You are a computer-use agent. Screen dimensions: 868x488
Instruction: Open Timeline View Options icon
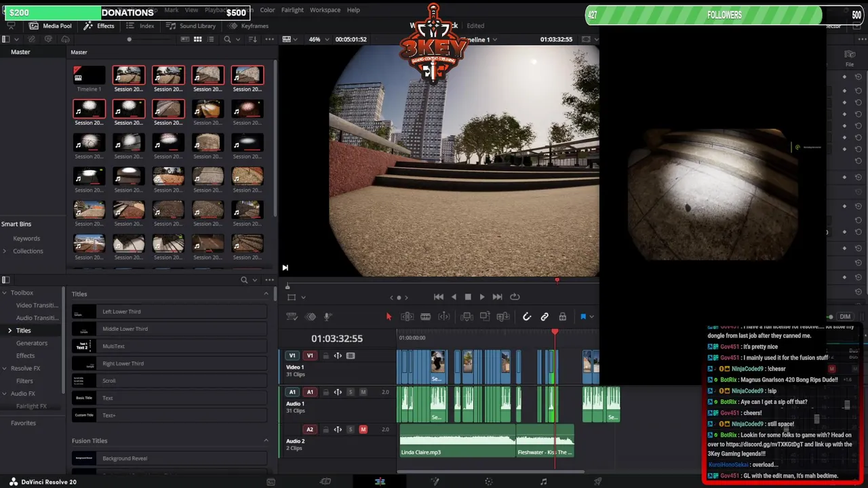click(292, 317)
